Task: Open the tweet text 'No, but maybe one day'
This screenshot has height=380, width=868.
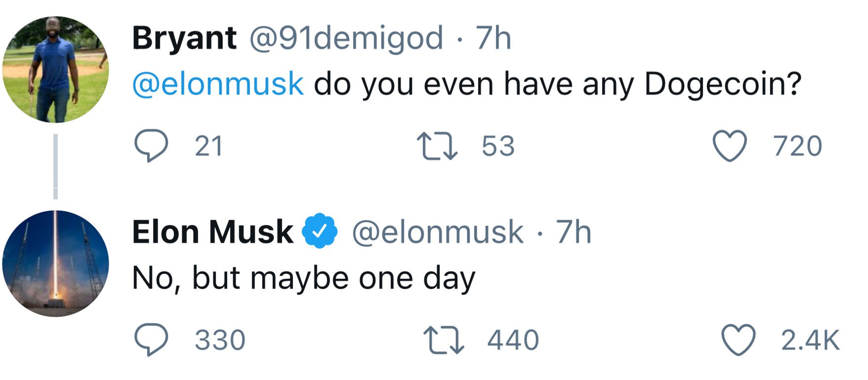Action: (x=304, y=279)
